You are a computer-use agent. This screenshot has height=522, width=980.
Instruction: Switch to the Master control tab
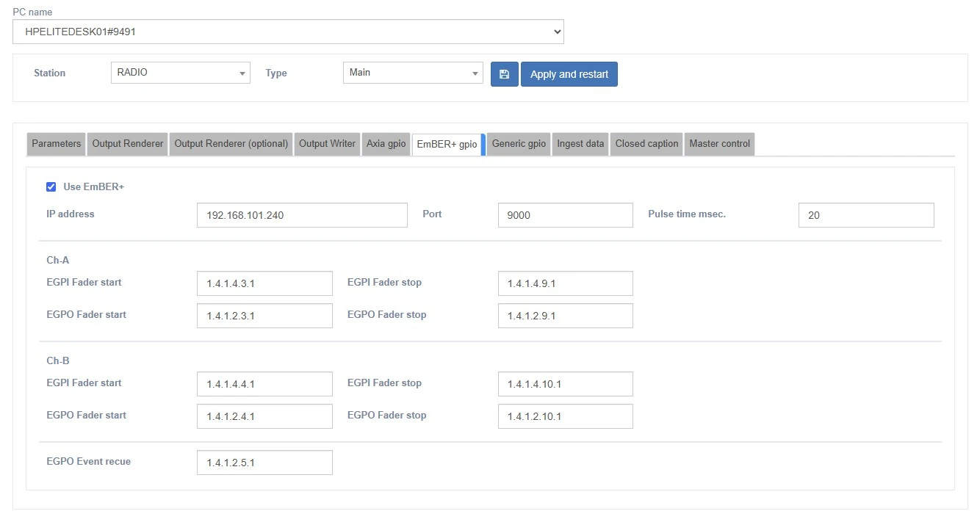pos(719,144)
